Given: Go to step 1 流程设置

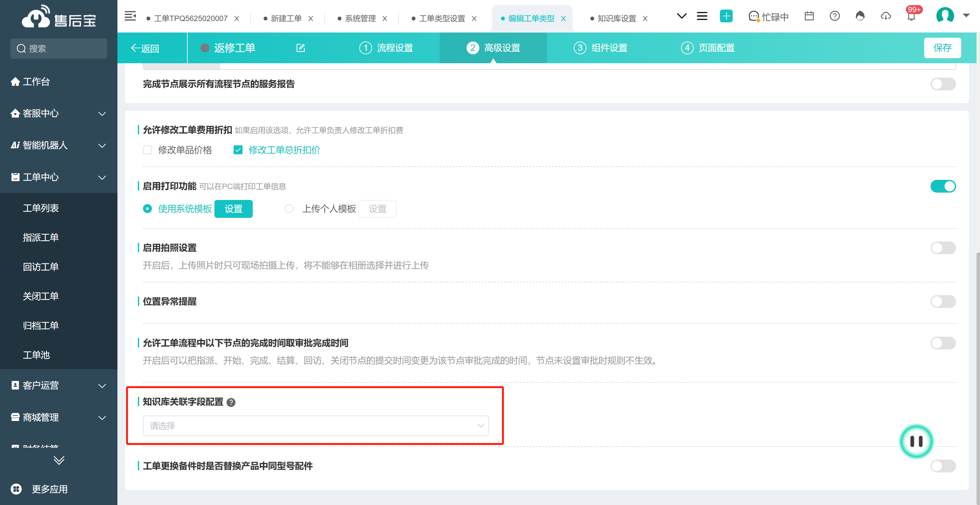Looking at the screenshot, I should [x=386, y=48].
